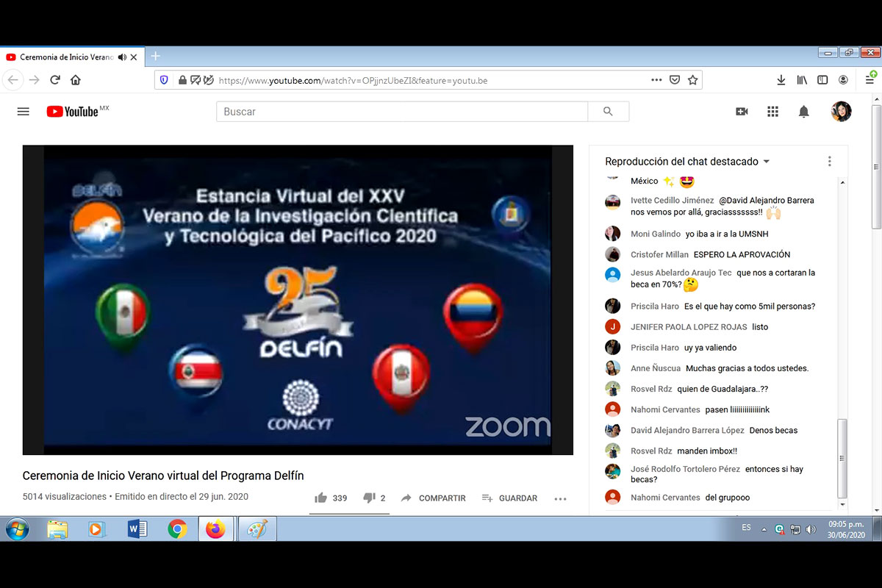Click message 'Denos becas'
Viewport: 882px width, 588px height.
coord(773,431)
